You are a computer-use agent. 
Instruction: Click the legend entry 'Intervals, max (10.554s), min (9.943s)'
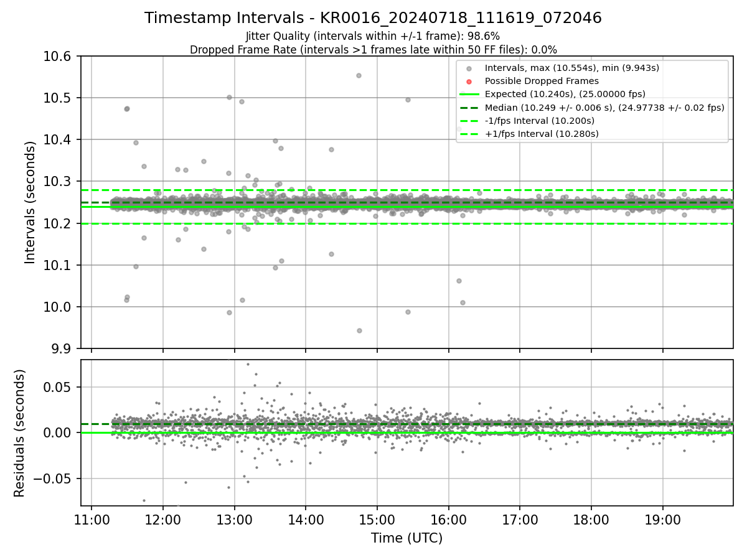[x=572, y=68]
